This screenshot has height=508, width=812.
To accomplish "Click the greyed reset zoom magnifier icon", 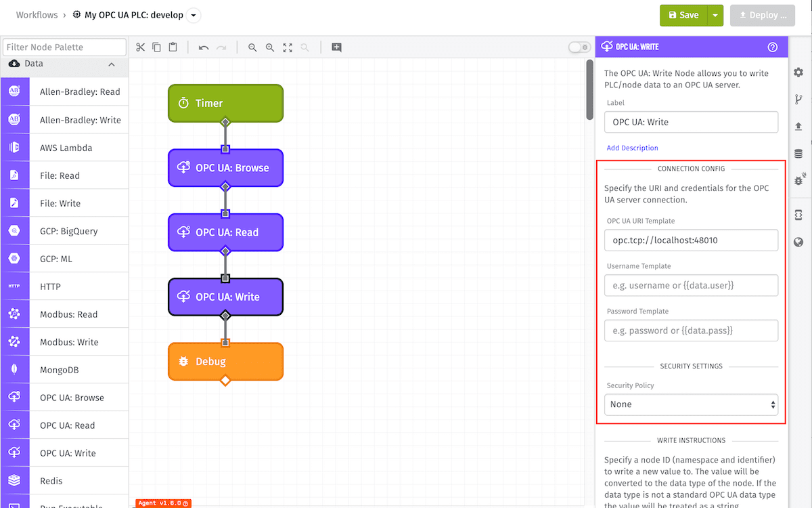I will (305, 47).
